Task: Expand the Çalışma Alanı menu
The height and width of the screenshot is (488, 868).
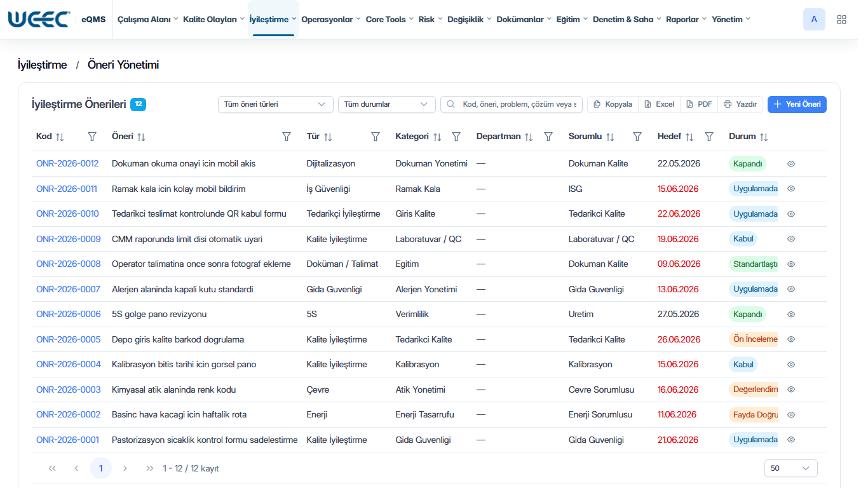Action: coord(147,20)
